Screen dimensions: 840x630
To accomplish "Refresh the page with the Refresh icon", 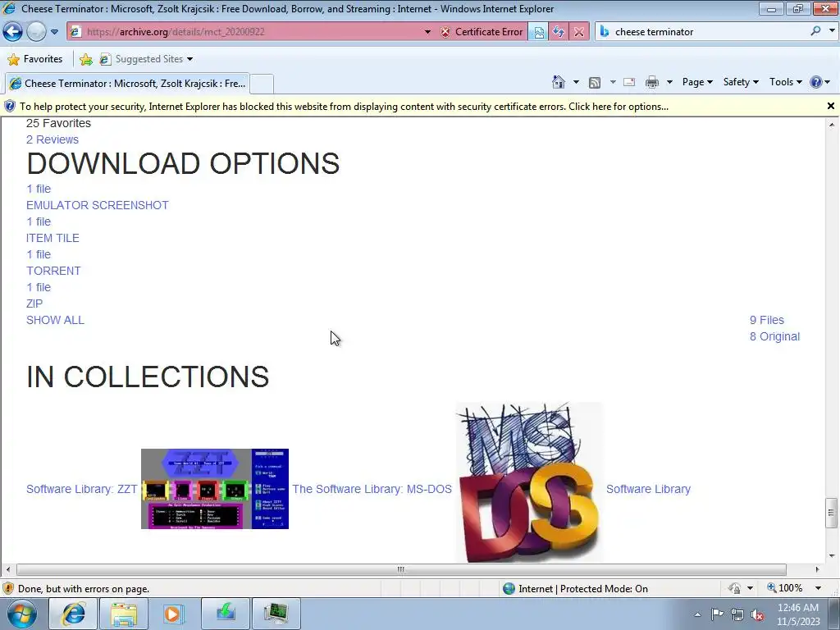I will (559, 32).
